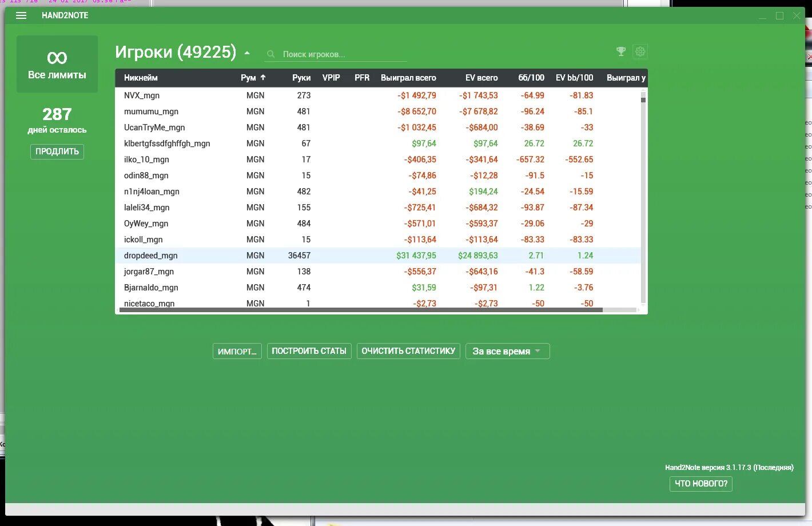The width and height of the screenshot is (812, 526).
Task: Select player klbertgfssdfghffgh_mgn
Action: (x=167, y=144)
